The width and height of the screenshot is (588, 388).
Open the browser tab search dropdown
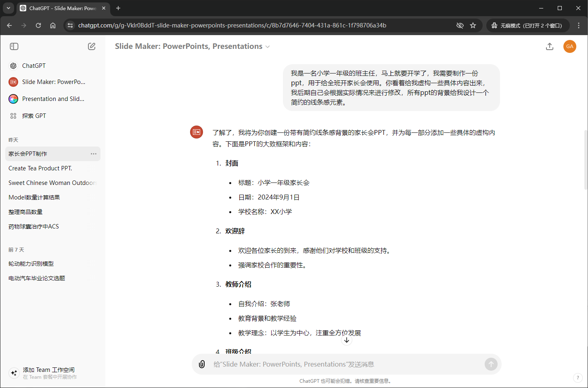(8, 8)
